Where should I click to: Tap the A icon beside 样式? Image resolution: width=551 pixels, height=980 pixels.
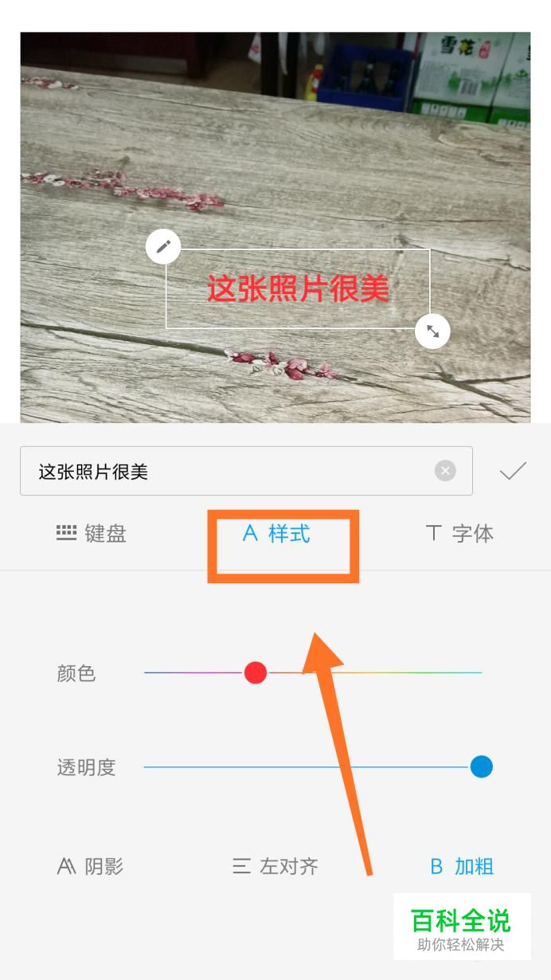point(250,533)
